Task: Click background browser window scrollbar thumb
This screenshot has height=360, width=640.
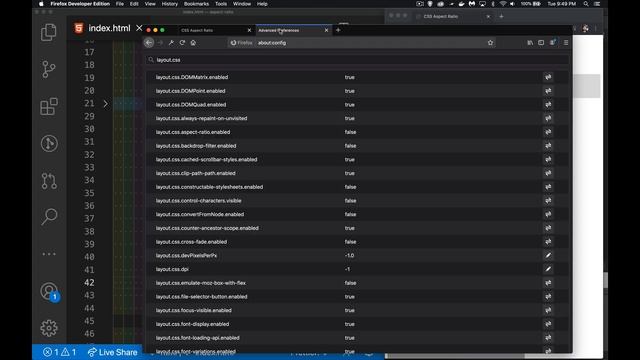Action: click(605, 280)
